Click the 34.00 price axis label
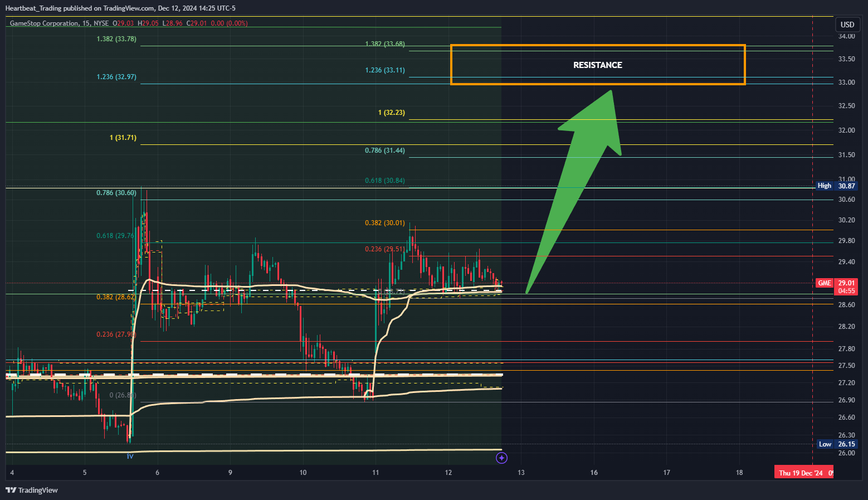This screenshot has height=500, width=868. click(x=846, y=36)
